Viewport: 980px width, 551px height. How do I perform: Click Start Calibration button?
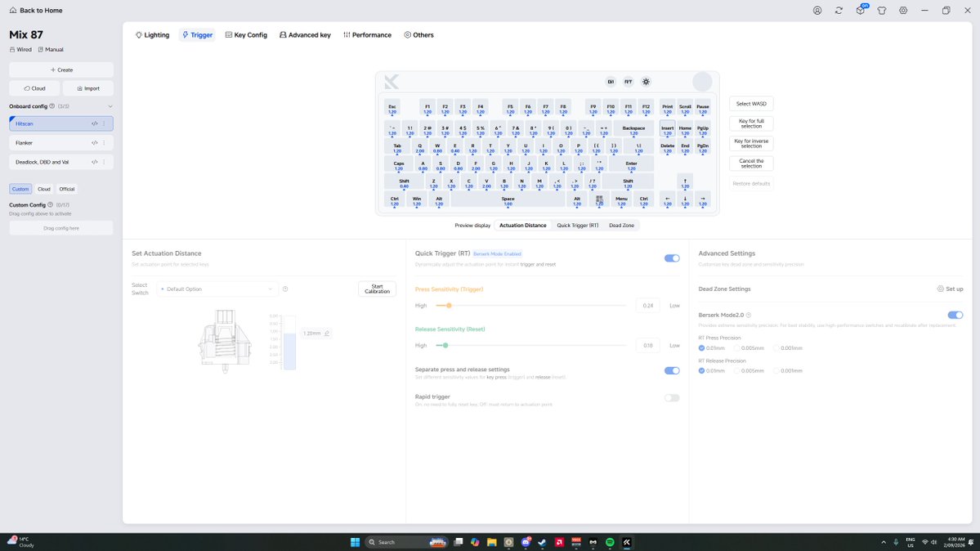[x=377, y=289]
